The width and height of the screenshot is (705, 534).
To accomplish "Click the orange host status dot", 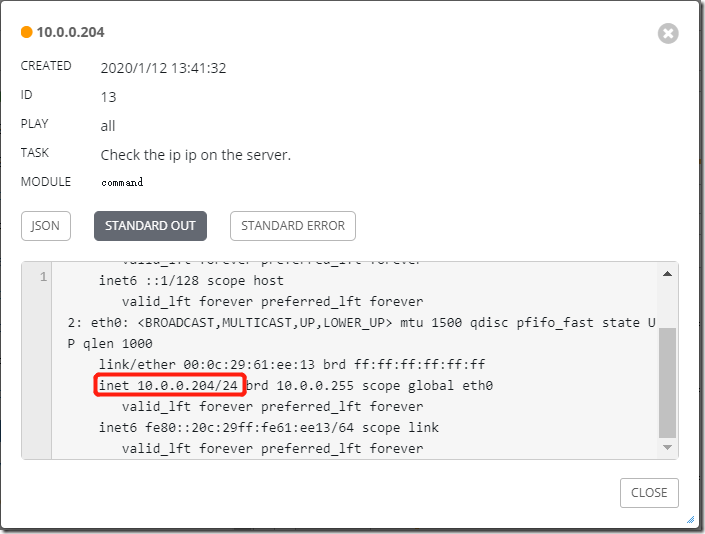I will coord(27,32).
